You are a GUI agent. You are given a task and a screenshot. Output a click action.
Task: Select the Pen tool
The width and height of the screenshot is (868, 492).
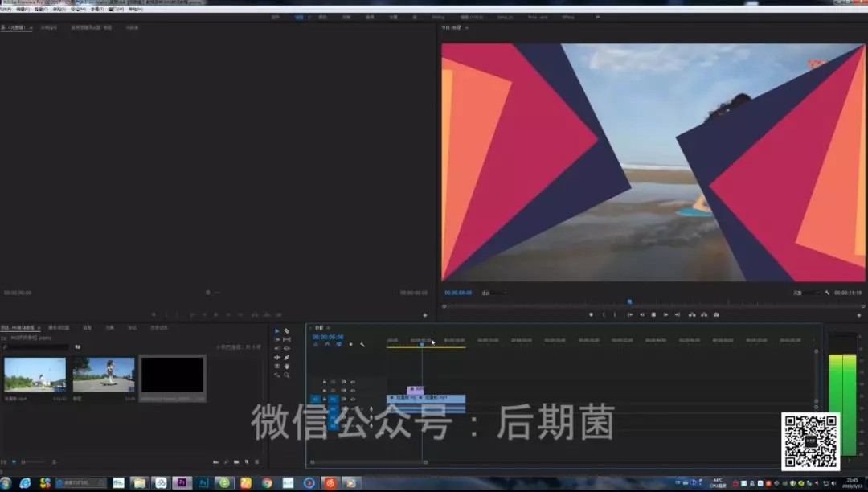(287, 357)
